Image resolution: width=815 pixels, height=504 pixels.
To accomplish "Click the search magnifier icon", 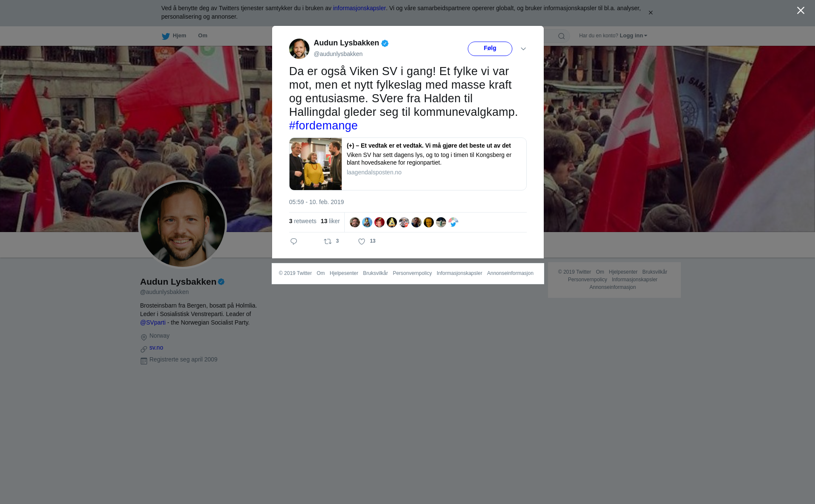I will pyautogui.click(x=562, y=36).
